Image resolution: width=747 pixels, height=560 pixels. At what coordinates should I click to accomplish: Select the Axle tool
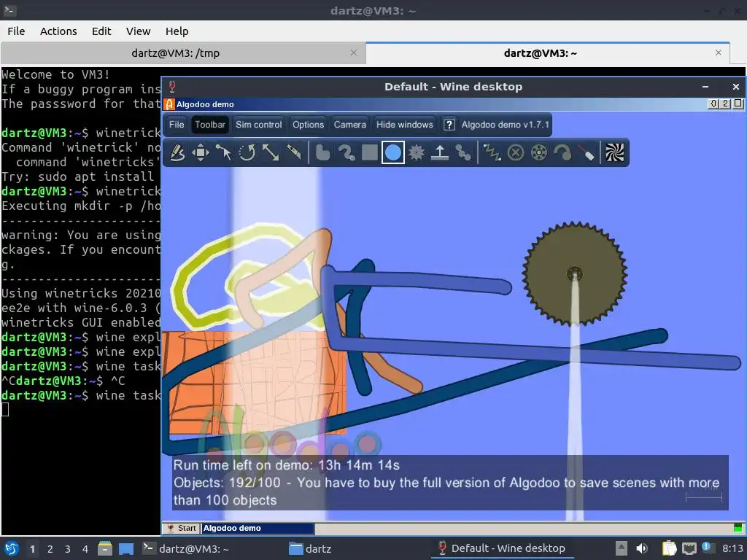click(x=539, y=153)
